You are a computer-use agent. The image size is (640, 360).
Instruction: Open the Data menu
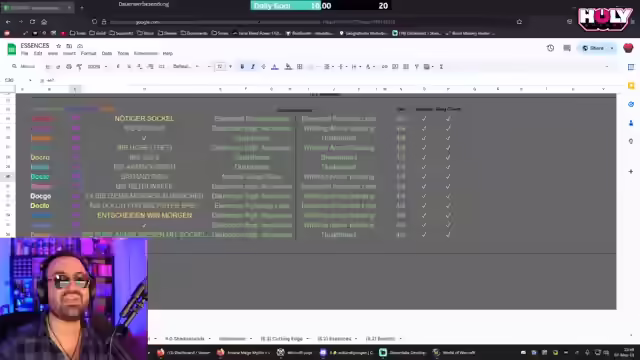(107, 53)
